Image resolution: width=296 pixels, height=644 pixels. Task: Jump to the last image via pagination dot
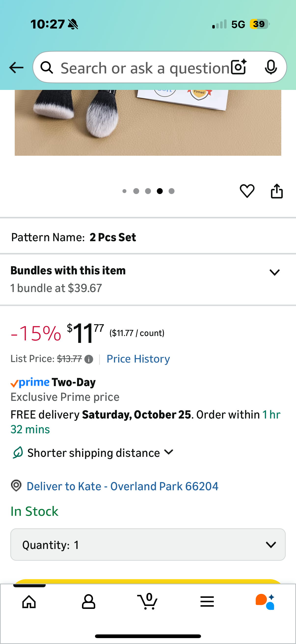tap(172, 191)
